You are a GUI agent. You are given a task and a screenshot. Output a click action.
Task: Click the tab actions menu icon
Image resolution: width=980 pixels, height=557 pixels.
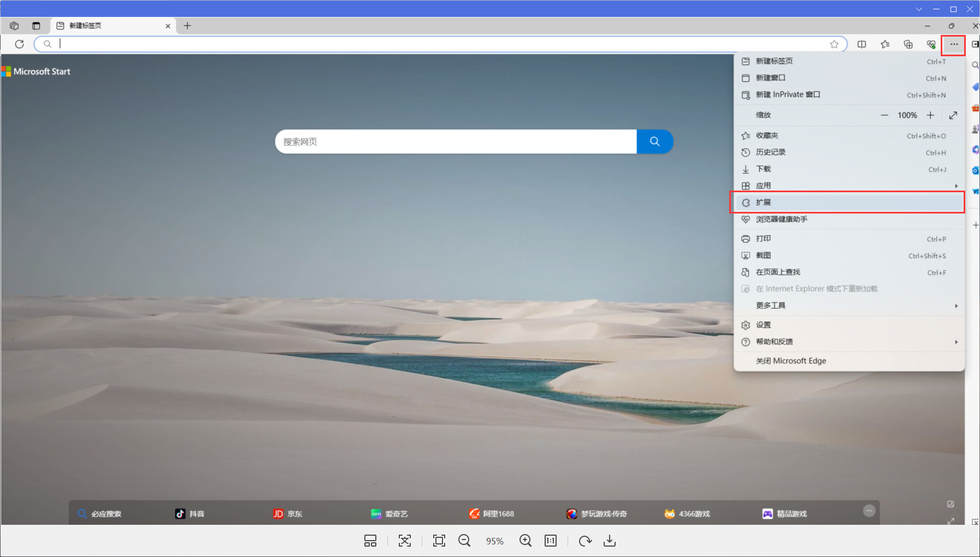point(14,26)
